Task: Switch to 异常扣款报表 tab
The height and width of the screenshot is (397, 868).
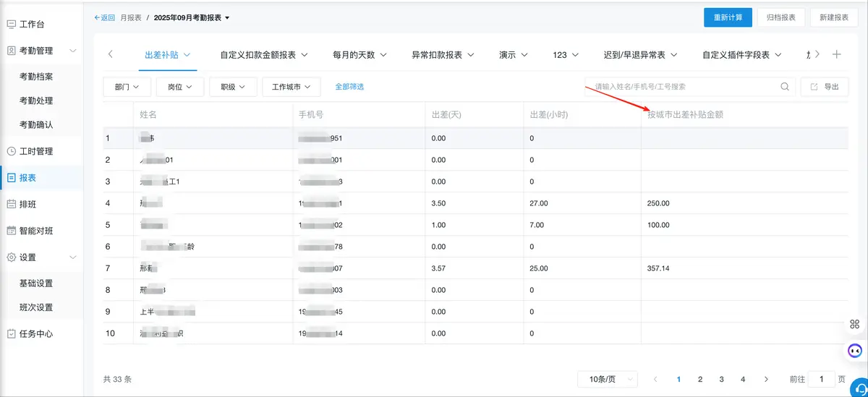Action: 442,55
